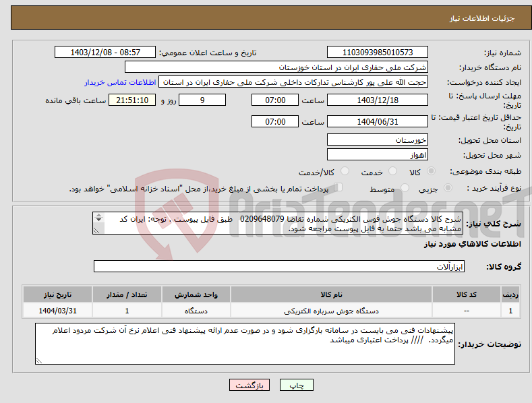Click the واحد شمارش column header

tap(196, 294)
